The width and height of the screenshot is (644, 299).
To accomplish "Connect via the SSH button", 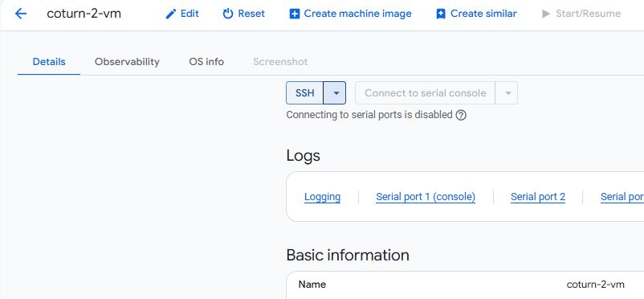I will tap(305, 93).
